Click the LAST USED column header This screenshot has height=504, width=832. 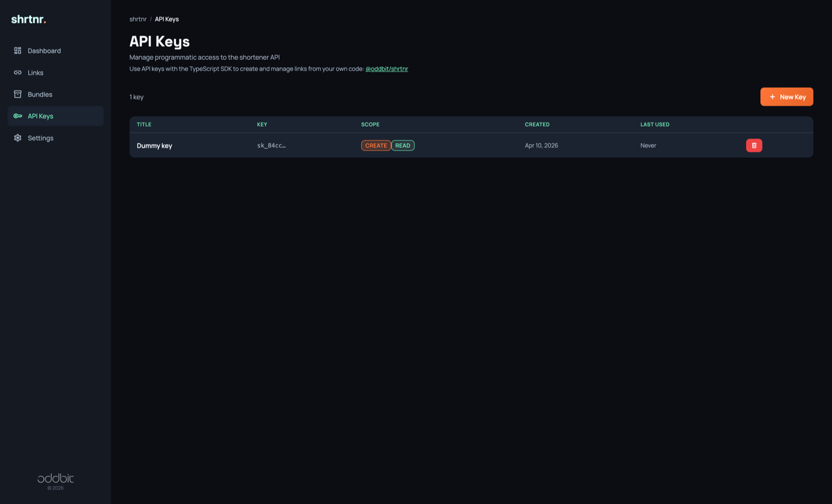click(655, 125)
